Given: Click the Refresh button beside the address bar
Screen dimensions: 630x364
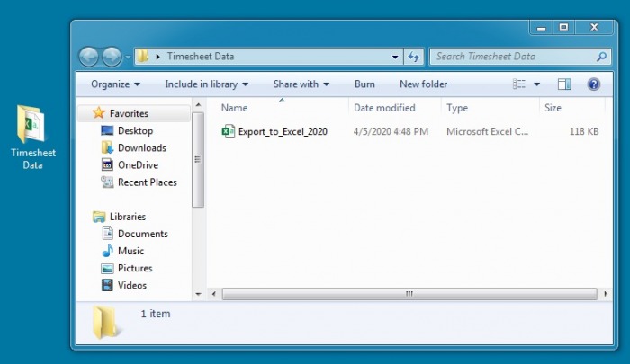Looking at the screenshot, I should [x=413, y=57].
